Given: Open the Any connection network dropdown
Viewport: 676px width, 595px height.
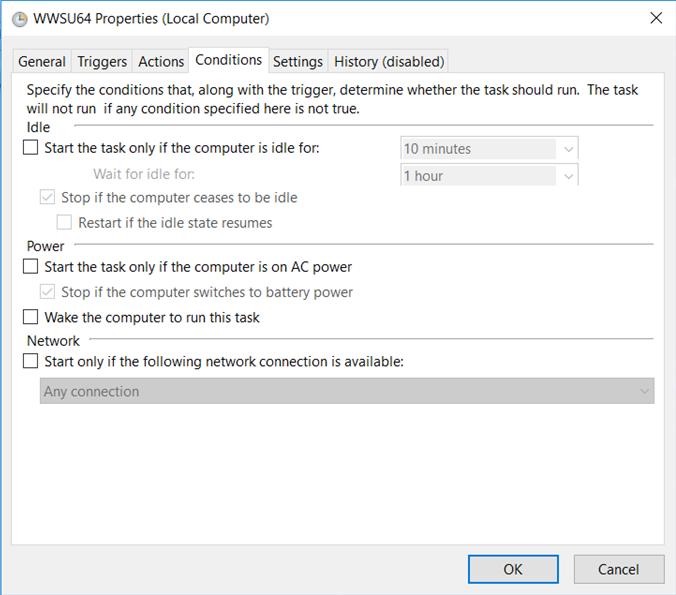Looking at the screenshot, I should (347, 391).
